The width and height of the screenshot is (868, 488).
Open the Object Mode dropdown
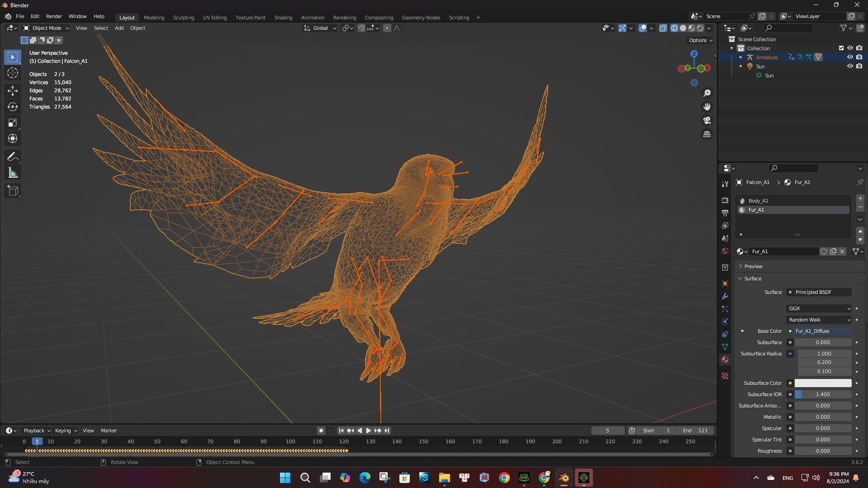coord(46,28)
